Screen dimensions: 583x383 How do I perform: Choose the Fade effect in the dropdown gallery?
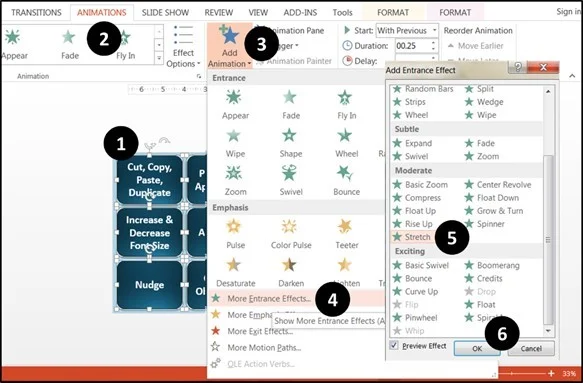[x=290, y=105]
